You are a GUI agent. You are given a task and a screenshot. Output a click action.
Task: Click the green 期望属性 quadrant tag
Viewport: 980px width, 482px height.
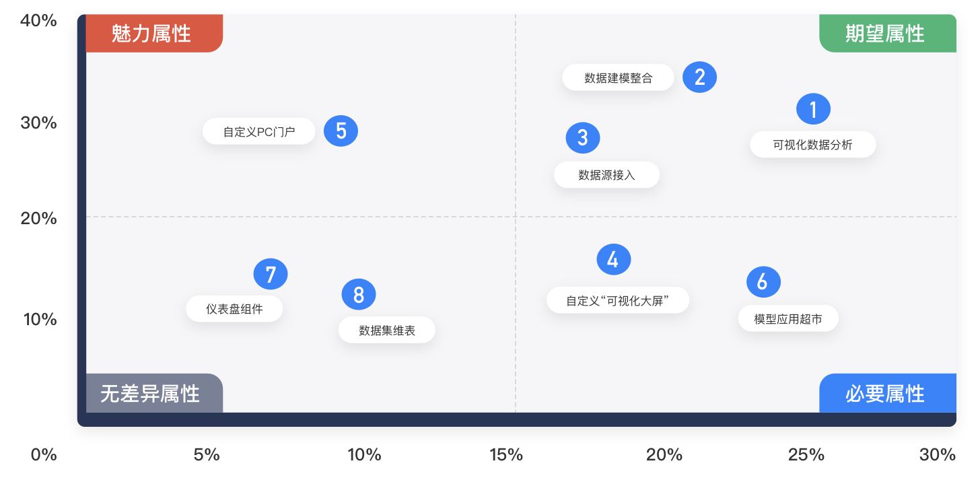pos(886,34)
